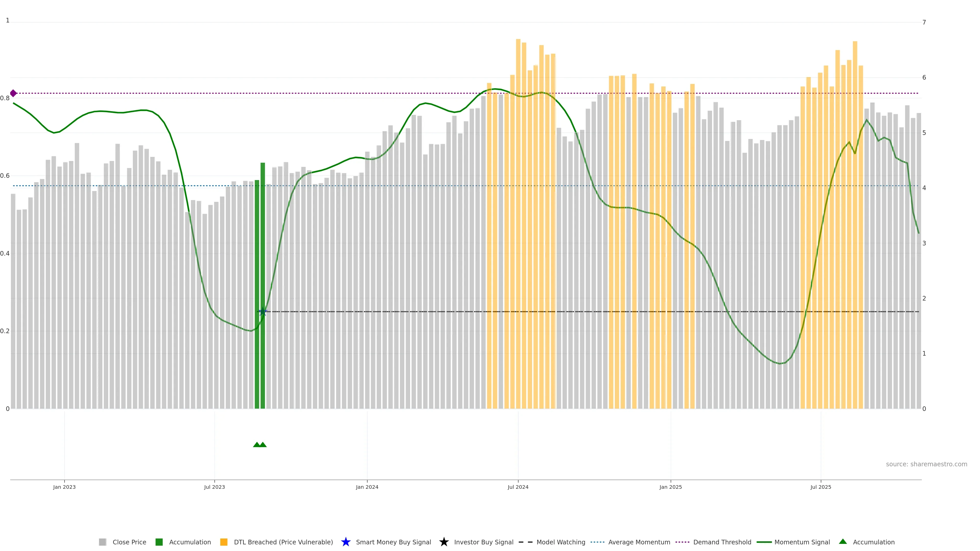Viewport: 980px width, 551px height.
Task: Click the Jul 2023 axis label
Action: 214,487
